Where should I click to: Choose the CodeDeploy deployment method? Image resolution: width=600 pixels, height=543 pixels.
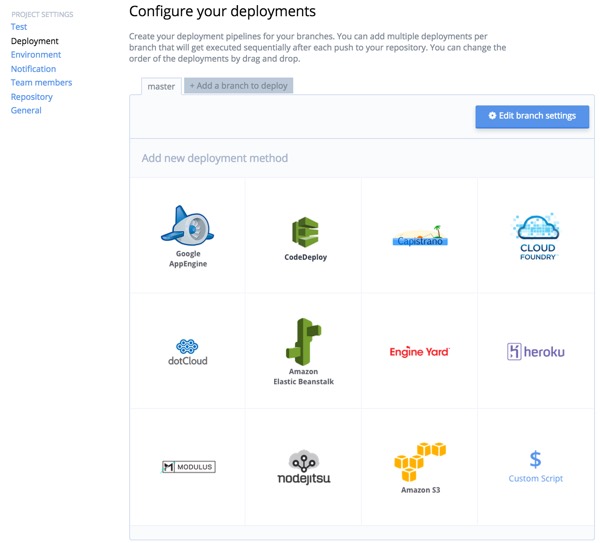[305, 239]
